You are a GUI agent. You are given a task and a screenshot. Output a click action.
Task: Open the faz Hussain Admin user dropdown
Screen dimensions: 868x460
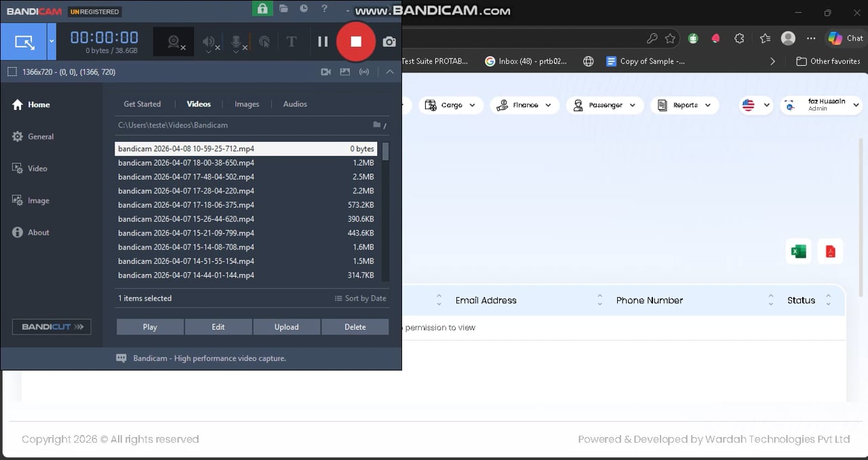point(821,105)
